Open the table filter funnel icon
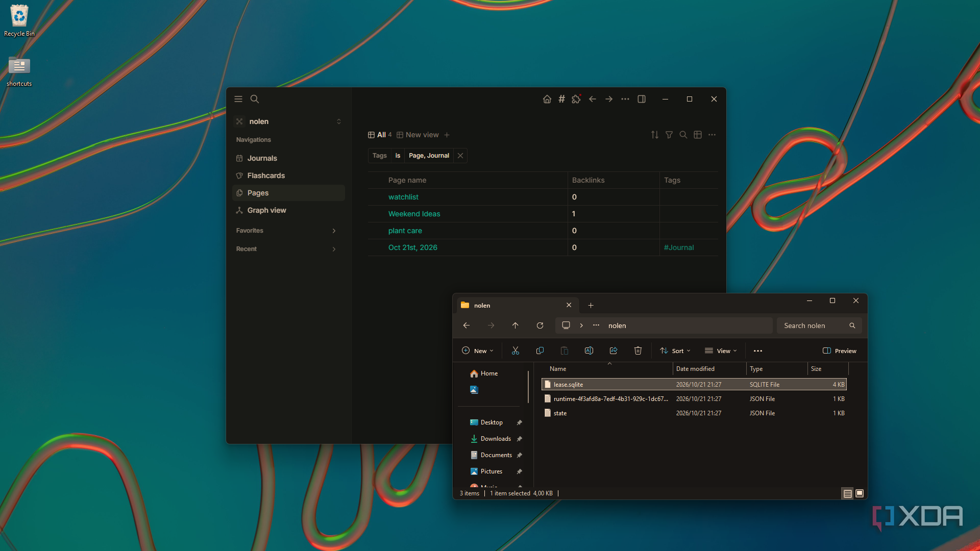 [x=669, y=135]
